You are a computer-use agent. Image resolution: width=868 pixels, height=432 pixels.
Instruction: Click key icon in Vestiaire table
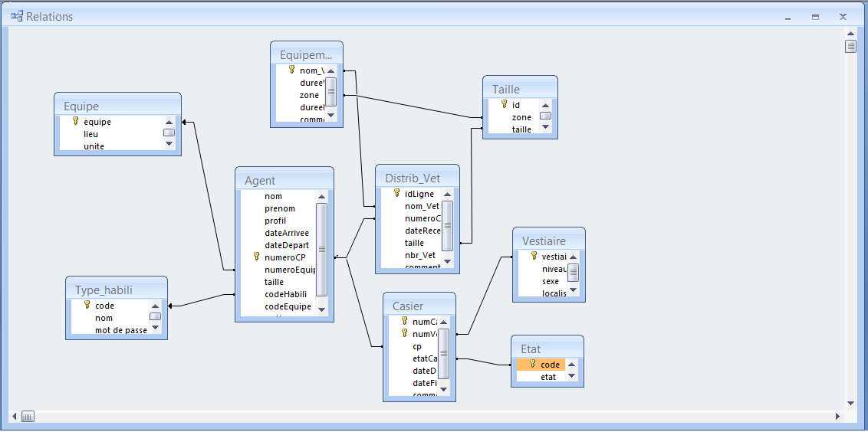pyautogui.click(x=534, y=256)
